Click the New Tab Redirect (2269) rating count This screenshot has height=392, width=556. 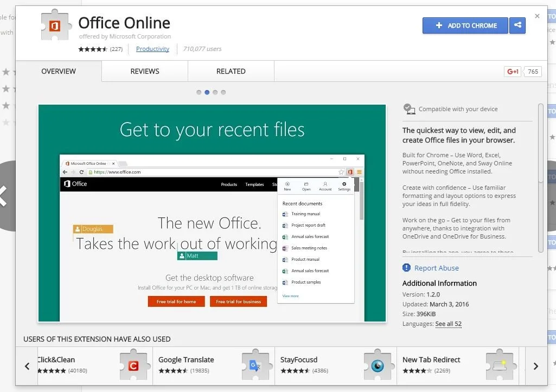(442, 371)
